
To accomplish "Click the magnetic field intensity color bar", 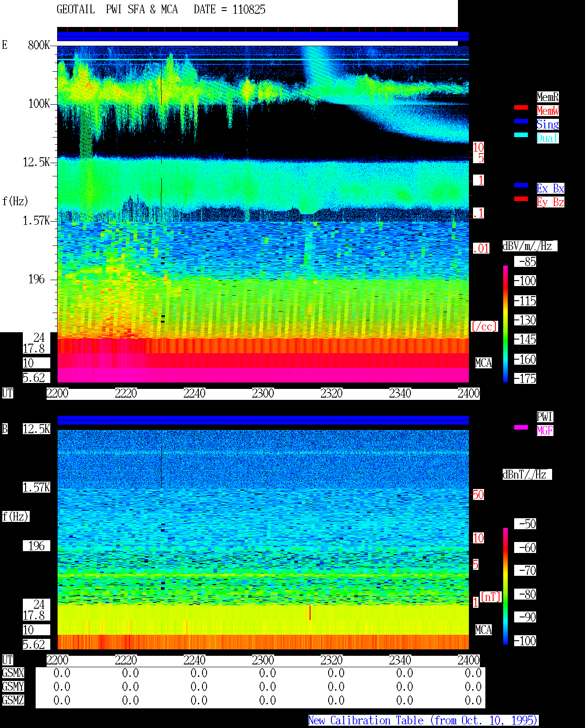I will point(505,586).
